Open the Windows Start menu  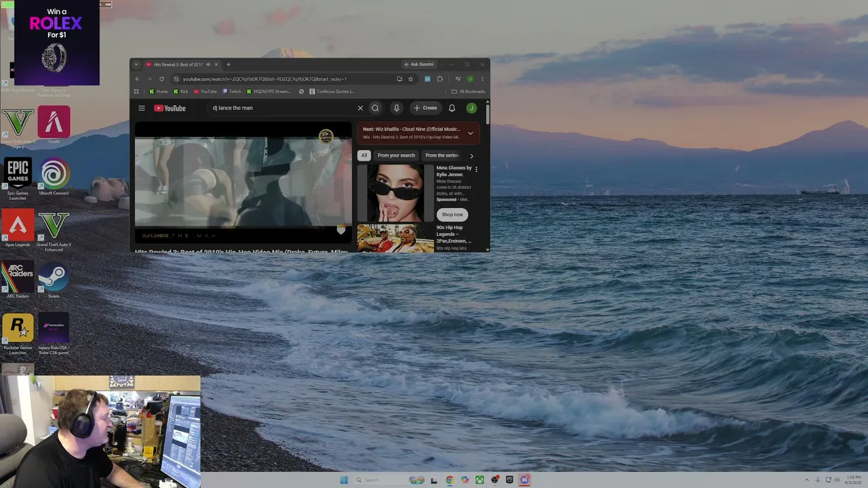344,480
